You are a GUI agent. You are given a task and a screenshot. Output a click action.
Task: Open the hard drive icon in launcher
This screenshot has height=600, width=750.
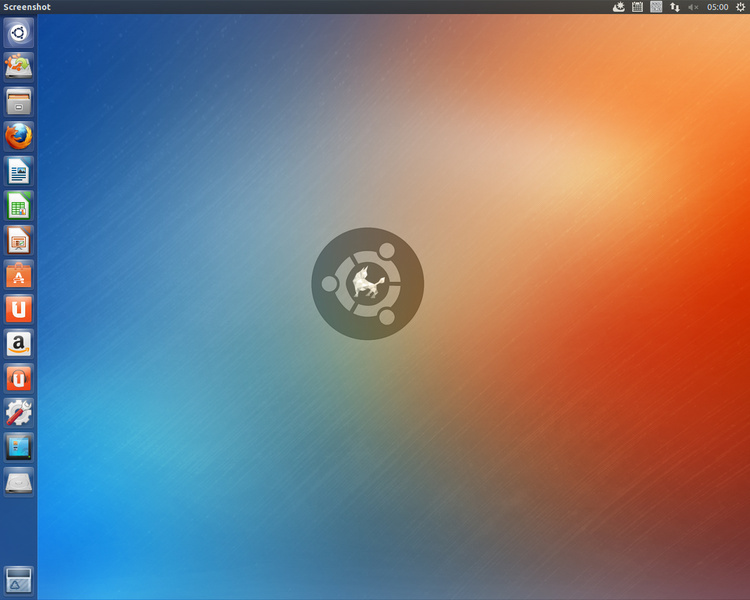19,482
